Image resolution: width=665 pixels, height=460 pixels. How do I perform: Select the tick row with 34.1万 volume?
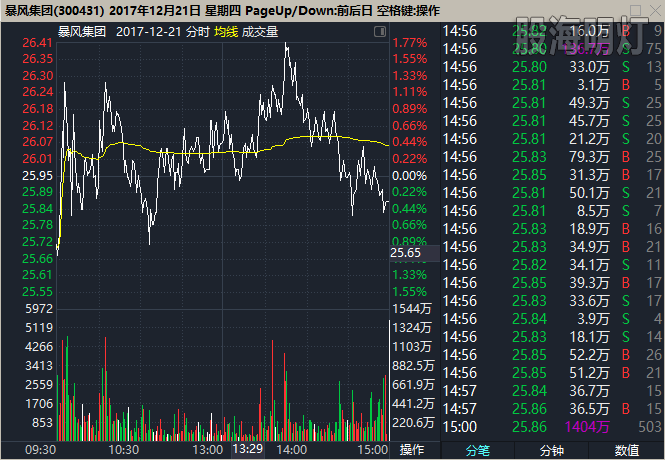552,265
